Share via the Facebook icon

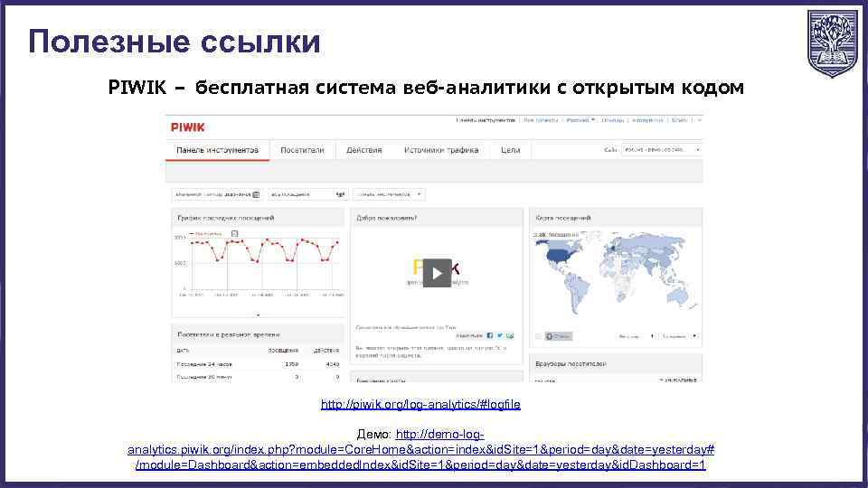click(489, 336)
